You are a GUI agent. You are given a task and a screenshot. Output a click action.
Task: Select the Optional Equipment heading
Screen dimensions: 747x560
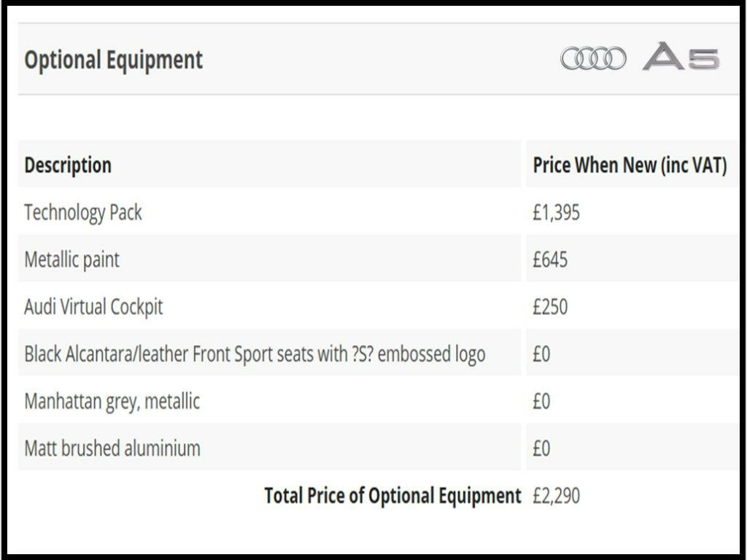click(x=113, y=61)
